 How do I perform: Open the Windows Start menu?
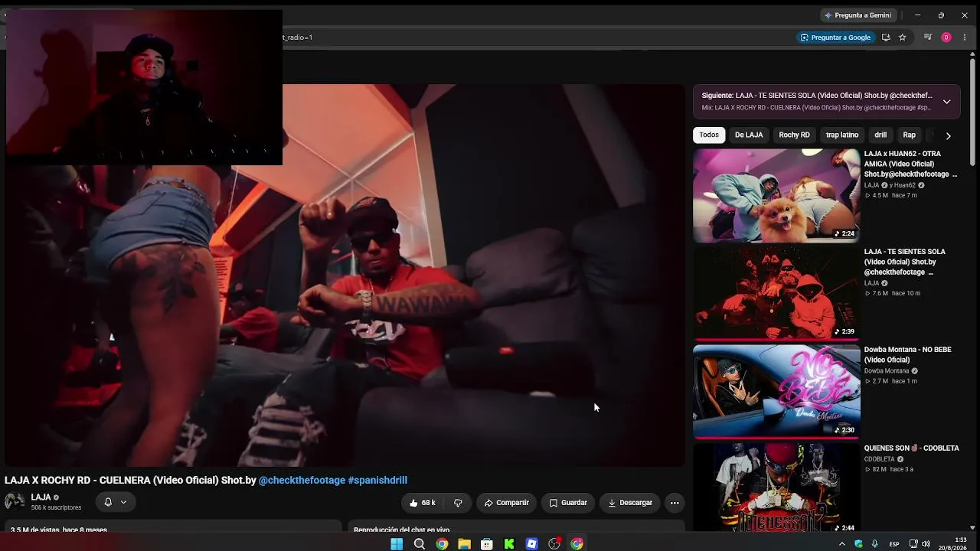(397, 544)
